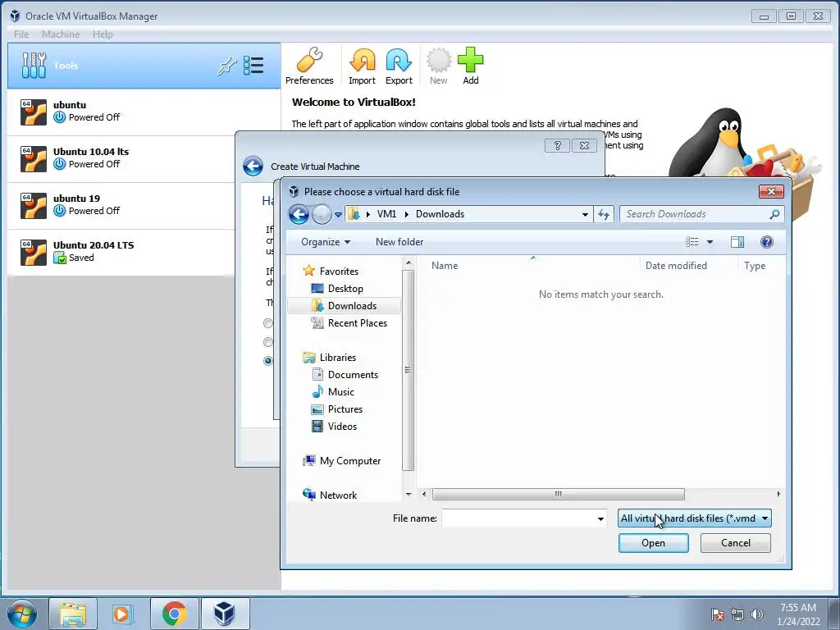This screenshot has height=630, width=840.
Task: Select Desktop in navigation pane
Action: (345, 288)
